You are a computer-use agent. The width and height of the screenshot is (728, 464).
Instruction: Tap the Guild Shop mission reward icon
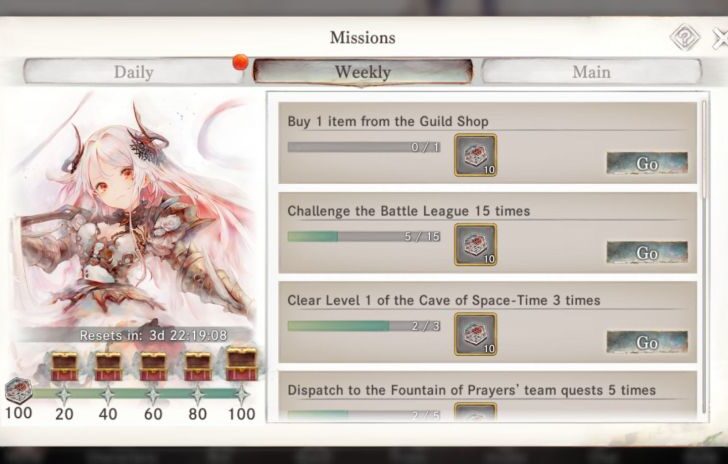point(475,155)
